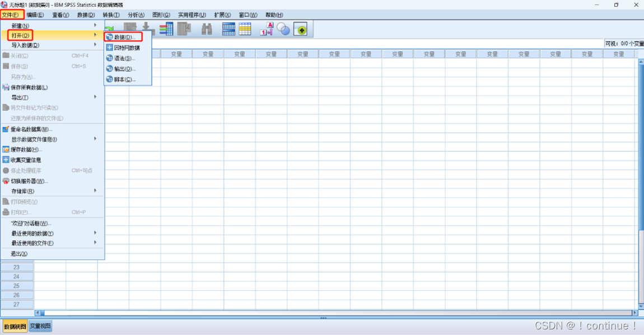Viewport: 644px width, 335px height.
Task: Open the 实用程序(U) menu
Action: tap(192, 15)
